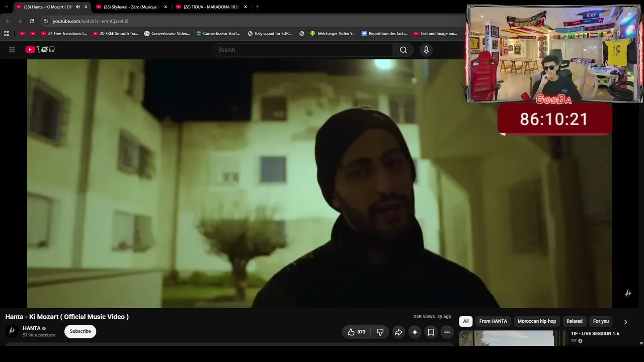Click the 24K views count text
Screen dimensions: 644x362
[424, 317]
